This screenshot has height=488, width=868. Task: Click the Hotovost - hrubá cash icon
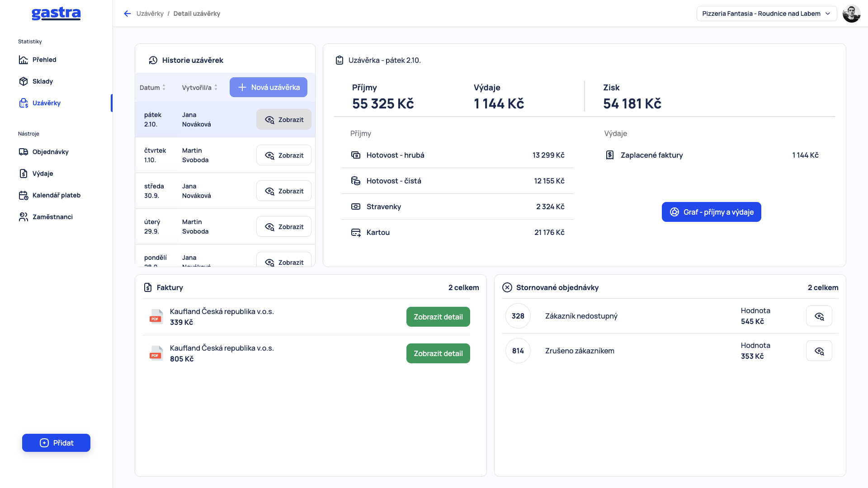(356, 155)
